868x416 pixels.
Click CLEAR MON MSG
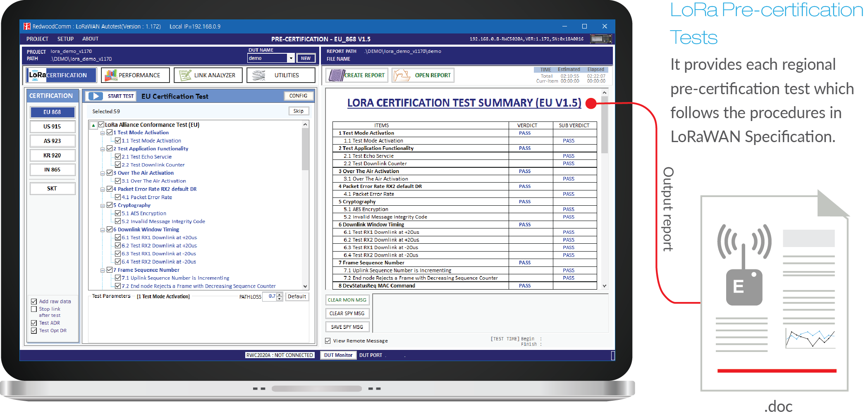[347, 300]
